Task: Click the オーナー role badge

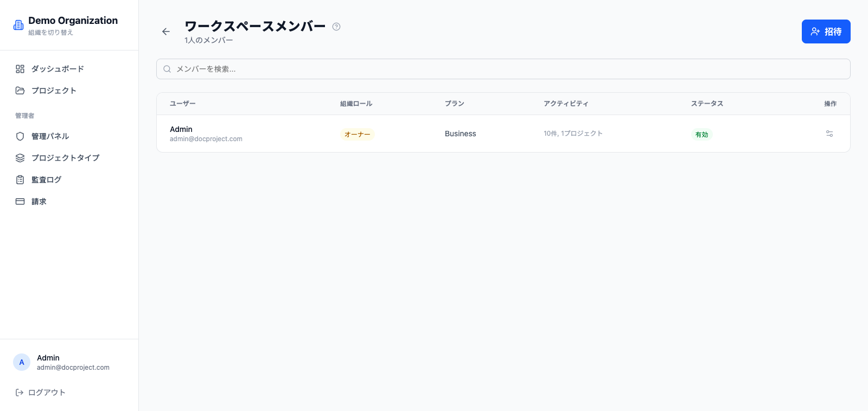Action: pyautogui.click(x=358, y=134)
